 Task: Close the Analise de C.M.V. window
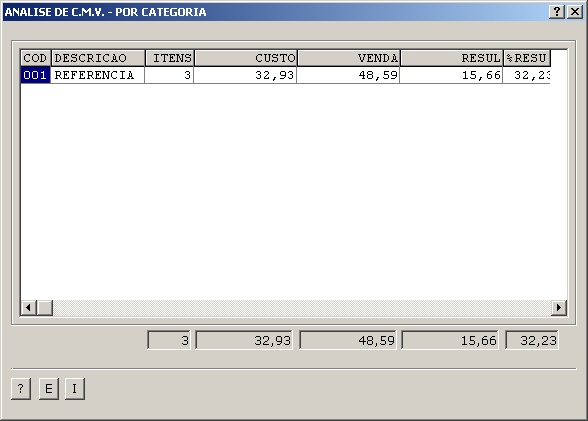point(575,12)
